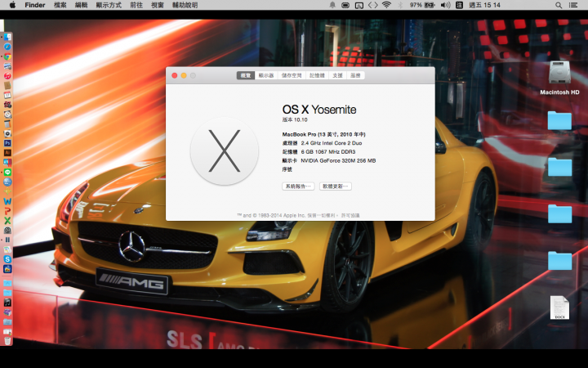
Task: Open Finder from the Dock
Action: pos(7,37)
